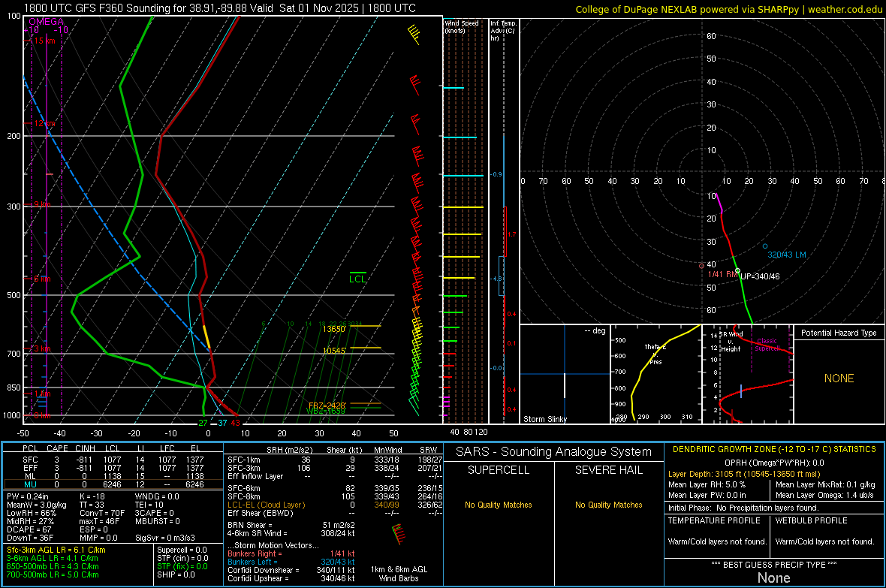Image resolution: width=886 pixels, height=588 pixels.
Task: Click the FRZ=2428' freezing level label
Action: pos(327,406)
